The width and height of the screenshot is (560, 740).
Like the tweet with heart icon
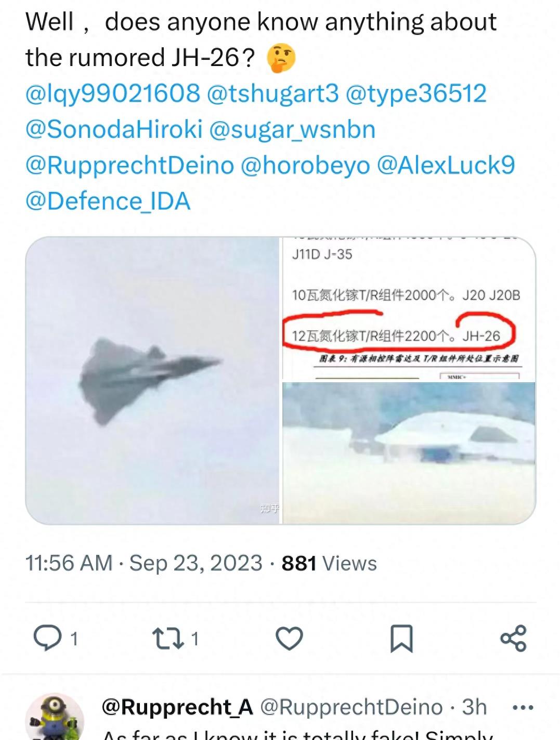(289, 639)
